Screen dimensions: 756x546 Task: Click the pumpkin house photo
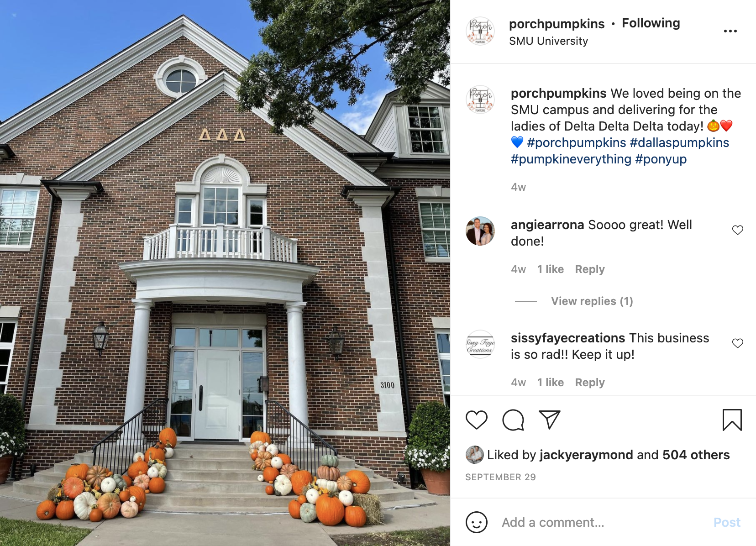pyautogui.click(x=225, y=273)
